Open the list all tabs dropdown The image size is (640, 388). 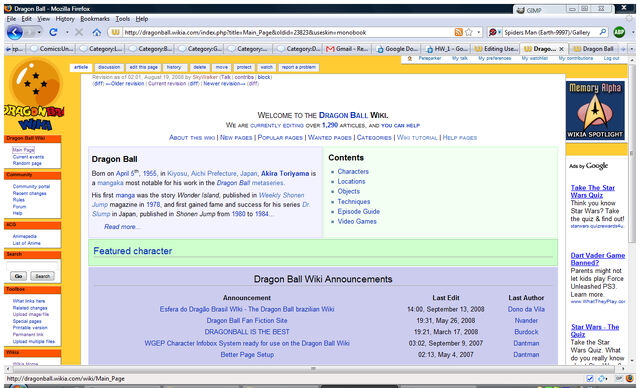(632, 49)
